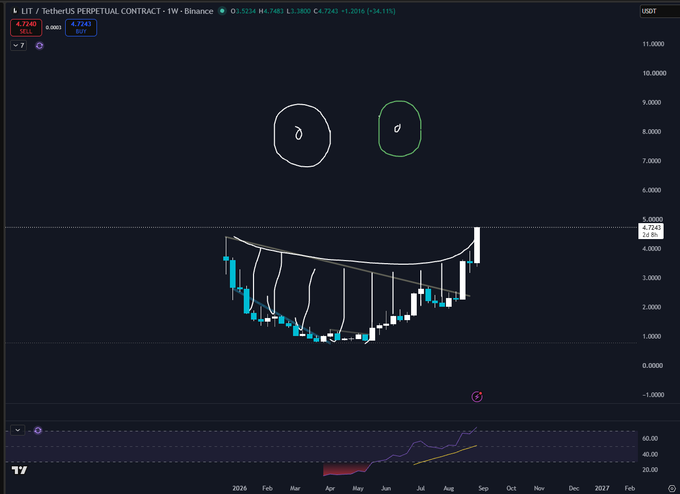680x494 pixels.
Task: Click the May label on time axis
Action: [x=358, y=488]
